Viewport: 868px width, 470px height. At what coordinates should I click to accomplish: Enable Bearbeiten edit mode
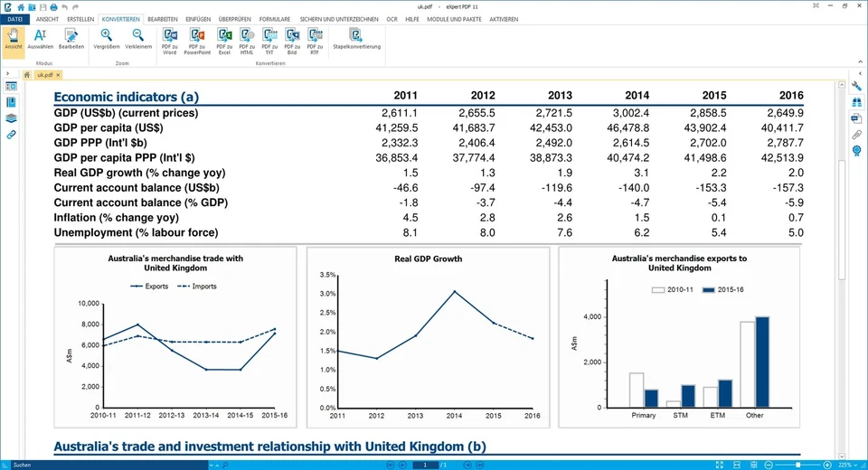click(71, 39)
